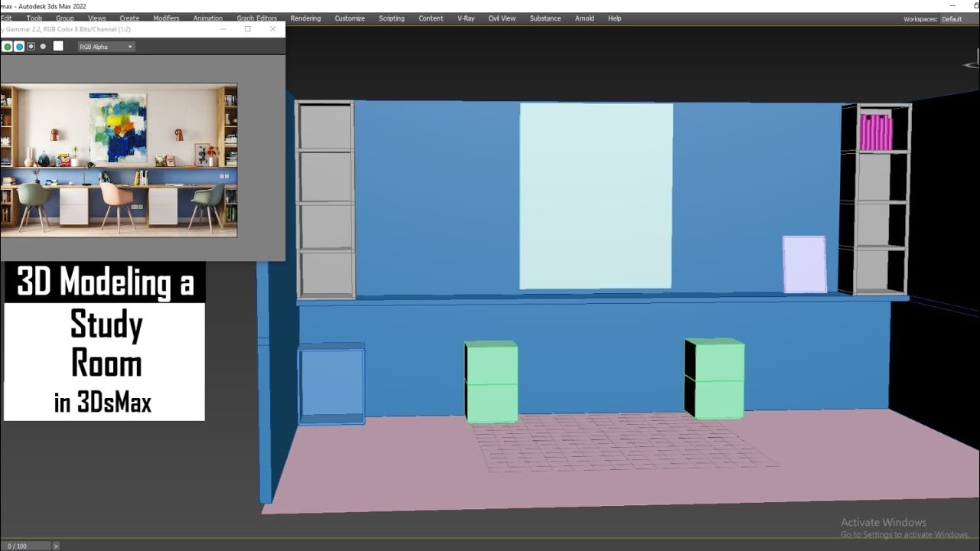Open the Edit menu
This screenshot has height=551, width=980.
(x=6, y=18)
